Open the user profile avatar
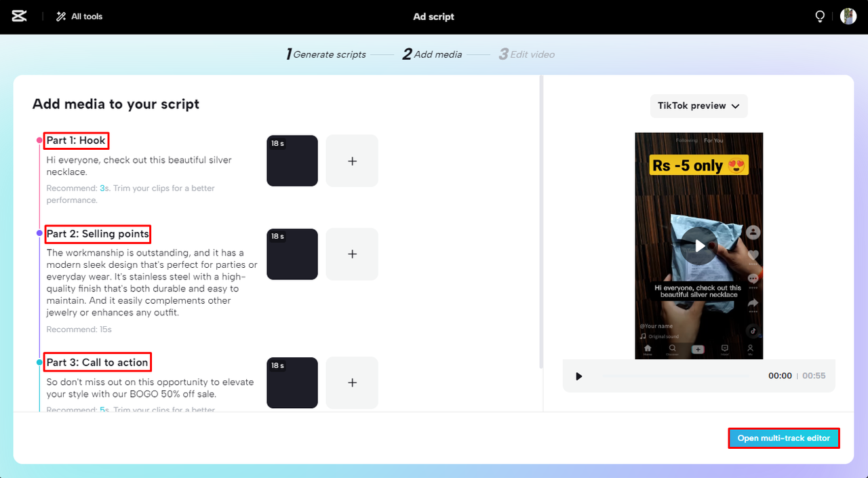This screenshot has width=868, height=478. 848,16
